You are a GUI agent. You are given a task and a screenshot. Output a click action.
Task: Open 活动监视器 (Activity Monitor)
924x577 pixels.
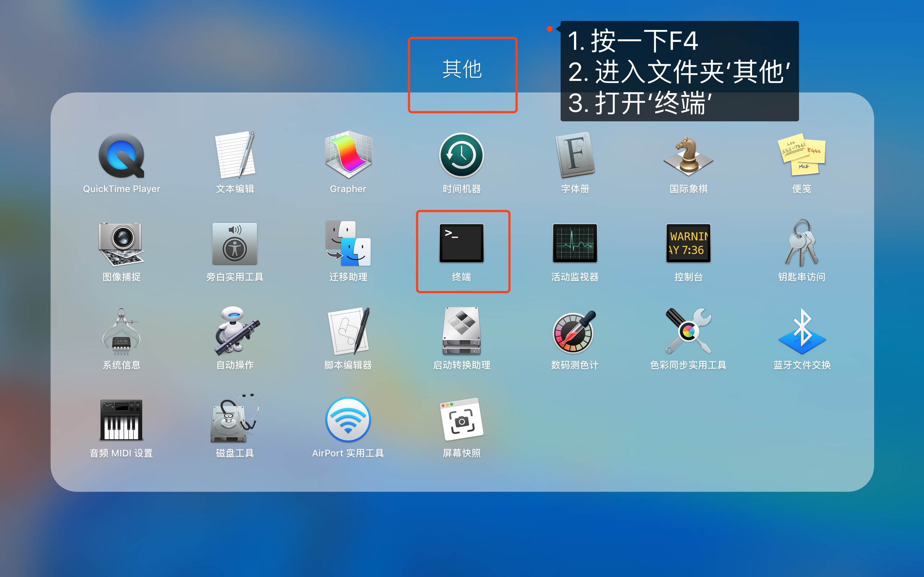574,244
